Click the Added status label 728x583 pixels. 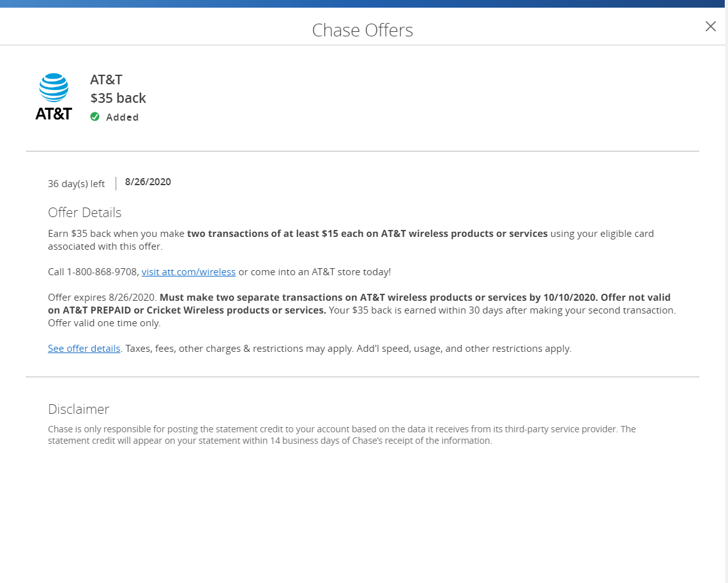(122, 117)
